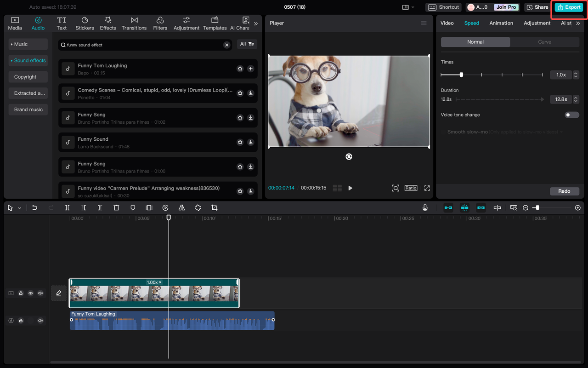Click the Export button

[569, 7]
